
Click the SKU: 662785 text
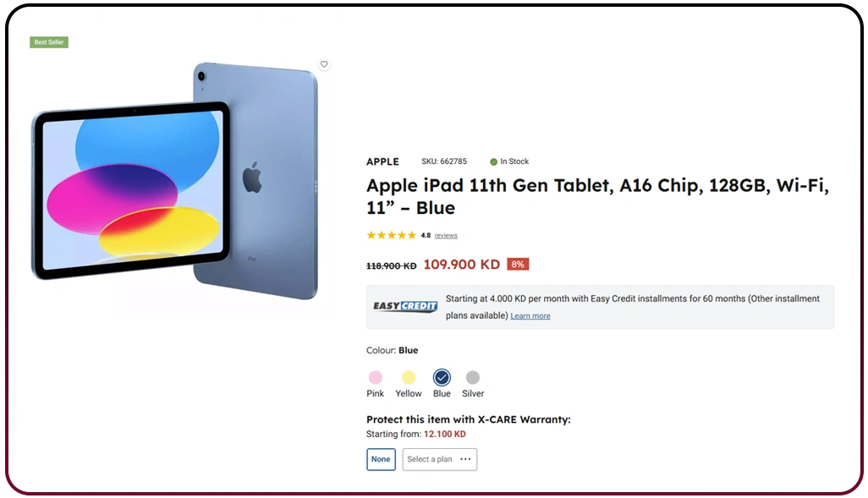coord(444,161)
